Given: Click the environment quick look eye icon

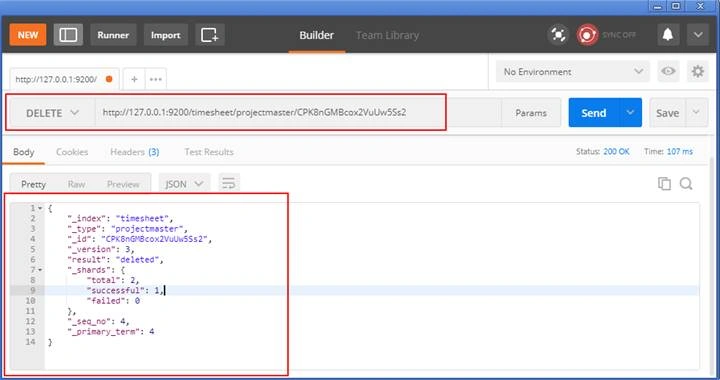Looking at the screenshot, I should [x=668, y=72].
